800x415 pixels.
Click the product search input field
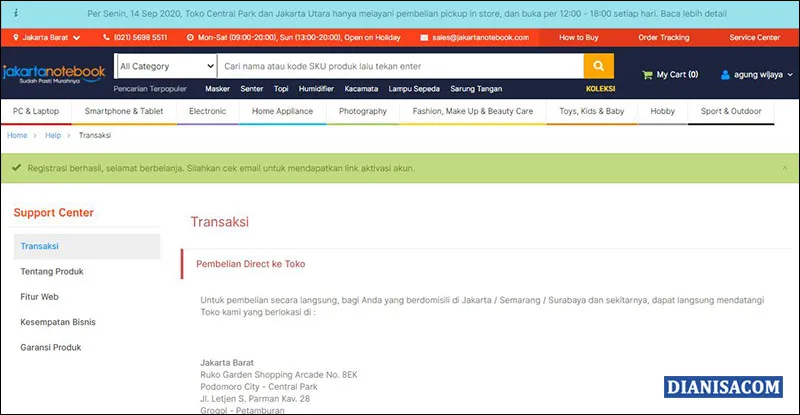coord(401,66)
